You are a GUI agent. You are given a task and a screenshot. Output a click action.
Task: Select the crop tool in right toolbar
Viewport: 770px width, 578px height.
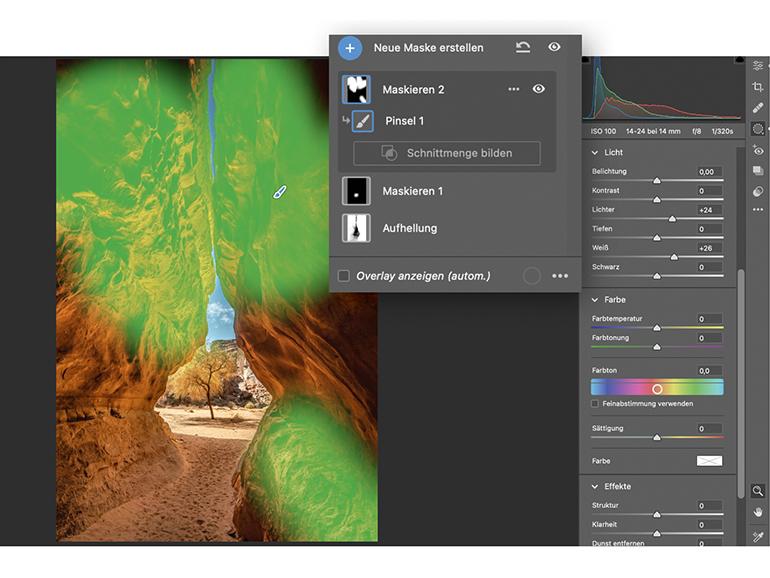click(758, 87)
